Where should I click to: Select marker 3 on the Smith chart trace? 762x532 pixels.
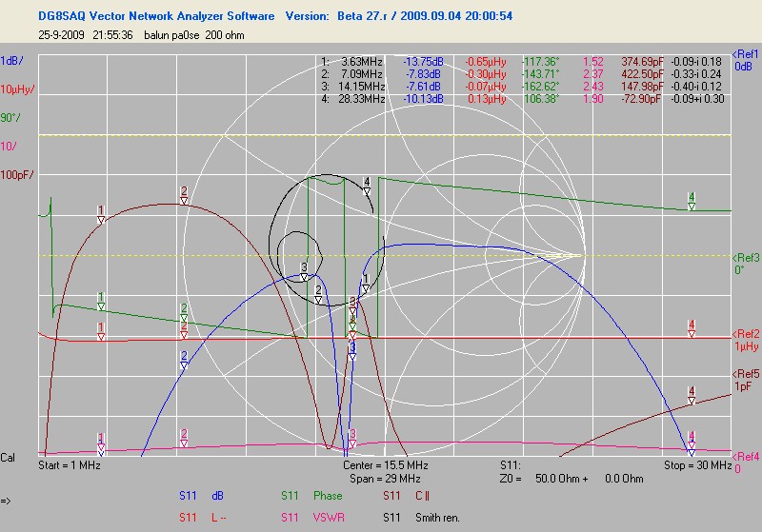(x=304, y=272)
